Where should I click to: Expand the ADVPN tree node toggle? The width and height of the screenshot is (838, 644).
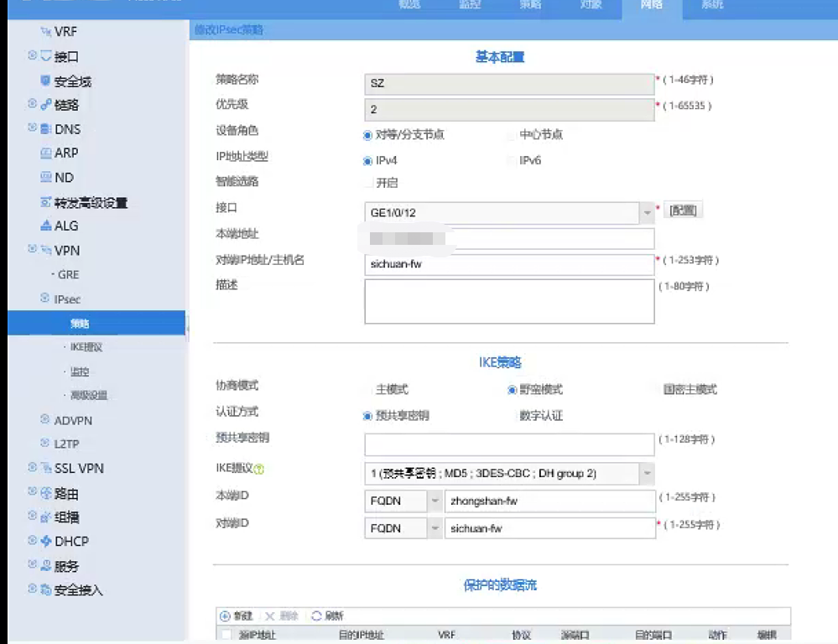click(45, 419)
